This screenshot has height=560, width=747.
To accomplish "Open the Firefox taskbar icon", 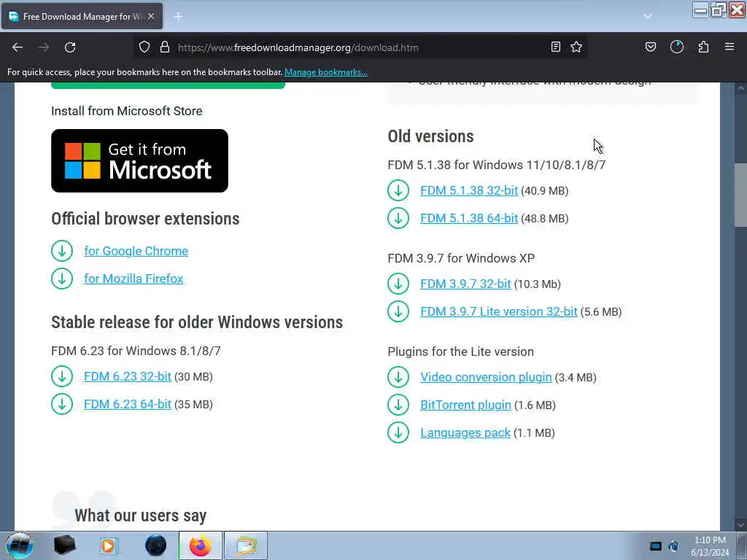I will (200, 545).
